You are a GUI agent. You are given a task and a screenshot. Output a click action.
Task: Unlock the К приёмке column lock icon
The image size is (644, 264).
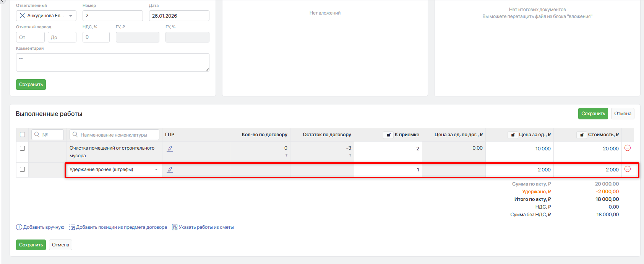coord(388,135)
